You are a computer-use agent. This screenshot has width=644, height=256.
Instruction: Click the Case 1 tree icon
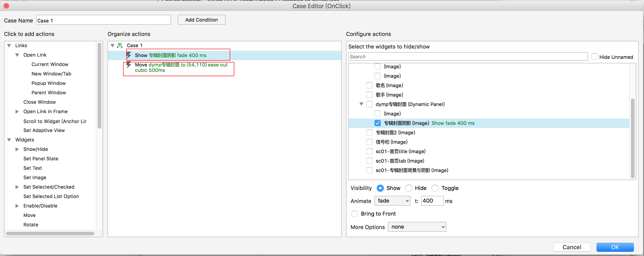click(x=120, y=45)
